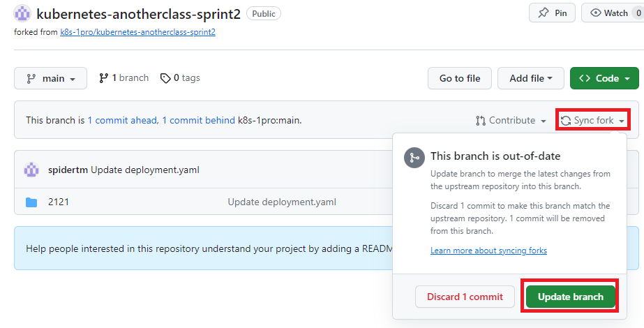This screenshot has width=644, height=328.
Task: Open the green Code dropdown
Action: pos(604,78)
